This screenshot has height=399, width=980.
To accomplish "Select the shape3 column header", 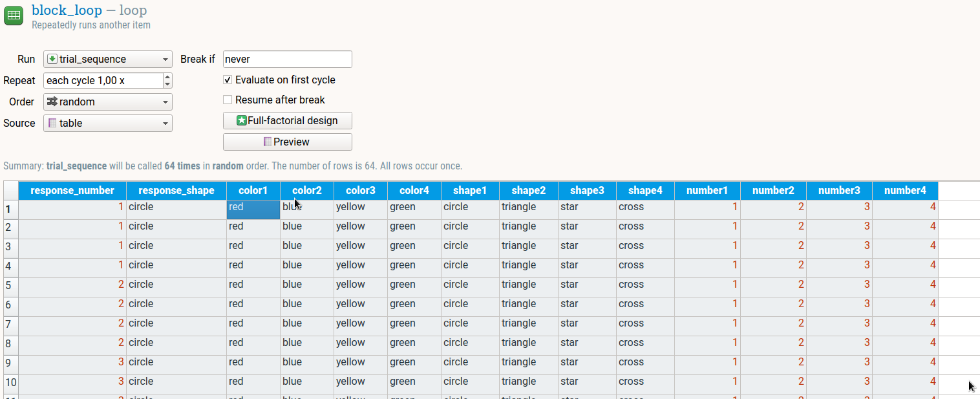I will click(587, 190).
